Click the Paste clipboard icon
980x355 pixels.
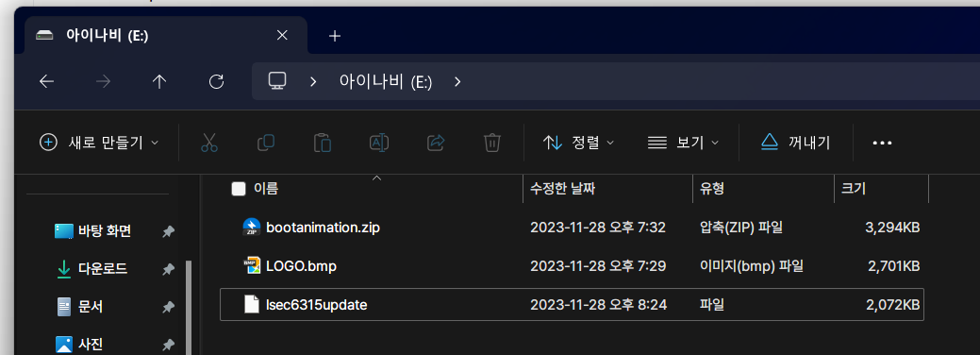(322, 143)
